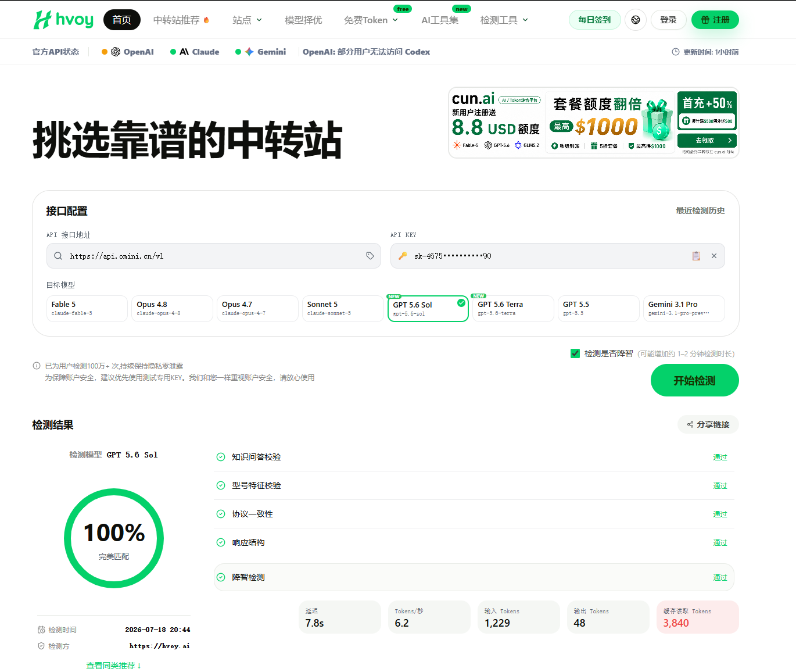Click the 分享链接 button
796x672 pixels.
click(x=708, y=424)
